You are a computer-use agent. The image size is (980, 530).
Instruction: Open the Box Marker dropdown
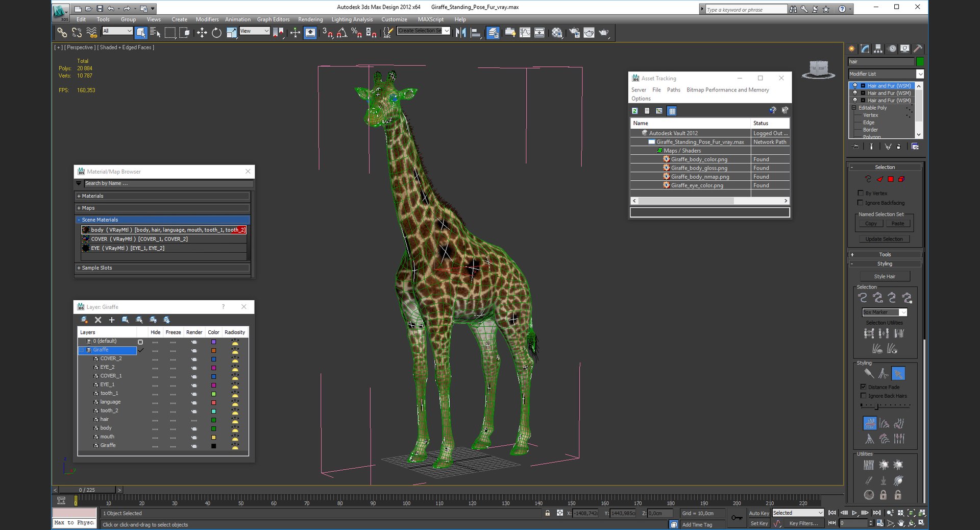point(885,312)
